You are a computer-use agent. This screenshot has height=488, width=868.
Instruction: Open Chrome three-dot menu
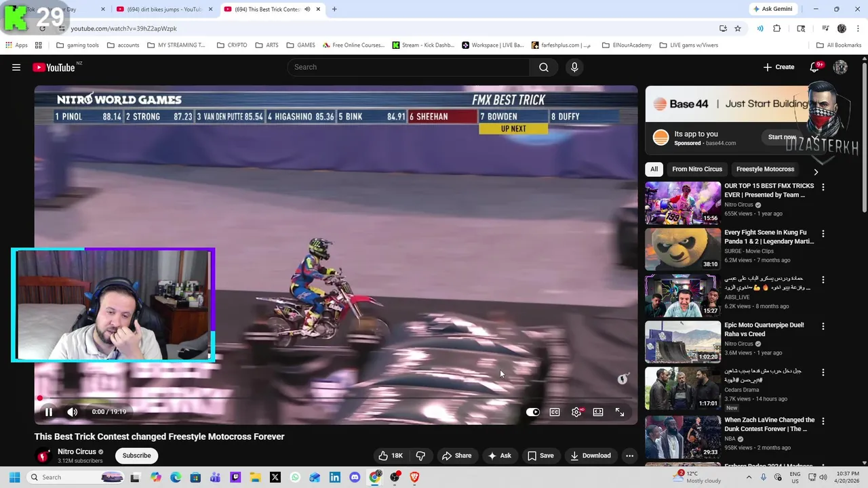[858, 28]
